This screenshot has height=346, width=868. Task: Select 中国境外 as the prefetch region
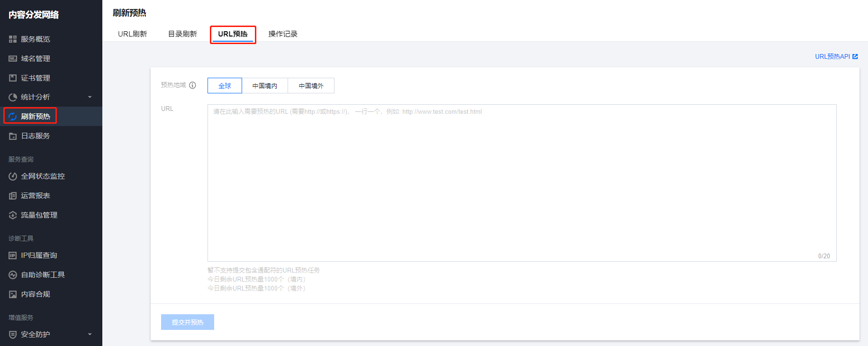click(311, 86)
